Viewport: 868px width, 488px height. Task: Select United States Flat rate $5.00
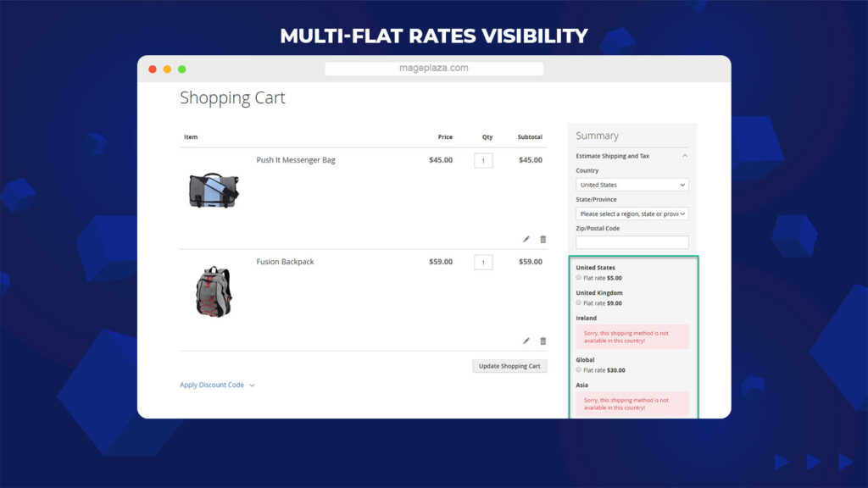[x=578, y=278]
